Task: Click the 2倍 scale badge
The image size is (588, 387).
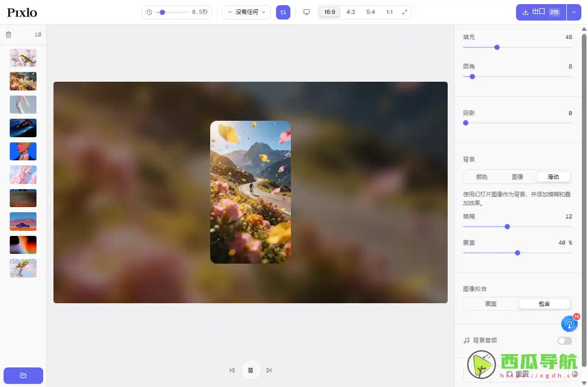Action: click(554, 12)
